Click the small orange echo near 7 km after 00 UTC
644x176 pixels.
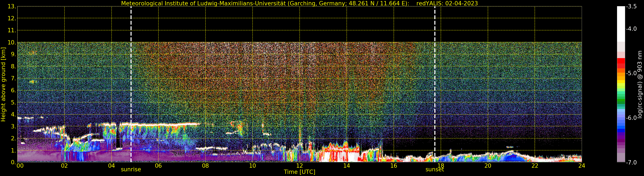[x=33, y=82]
